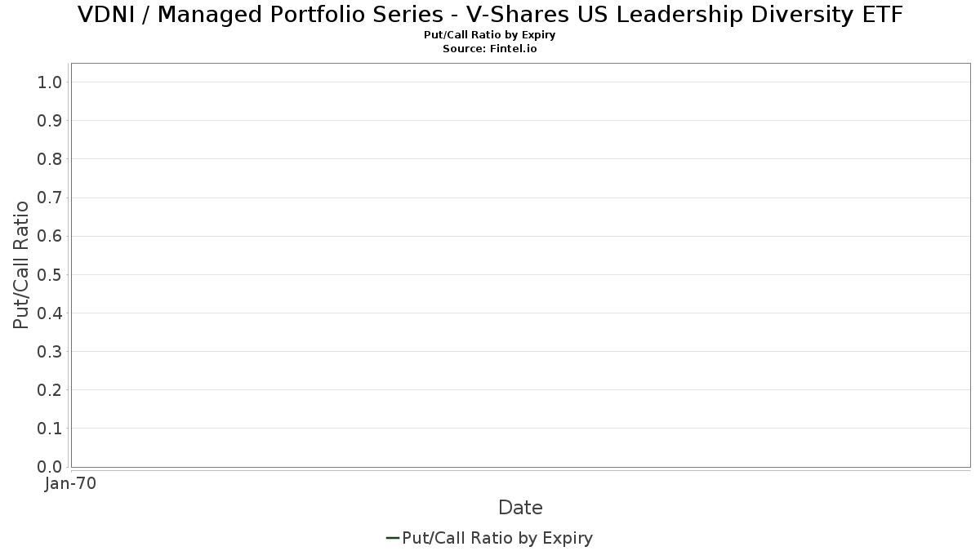The width and height of the screenshot is (980, 551).
Task: Click the empty chart plot area
Action: coord(520,264)
